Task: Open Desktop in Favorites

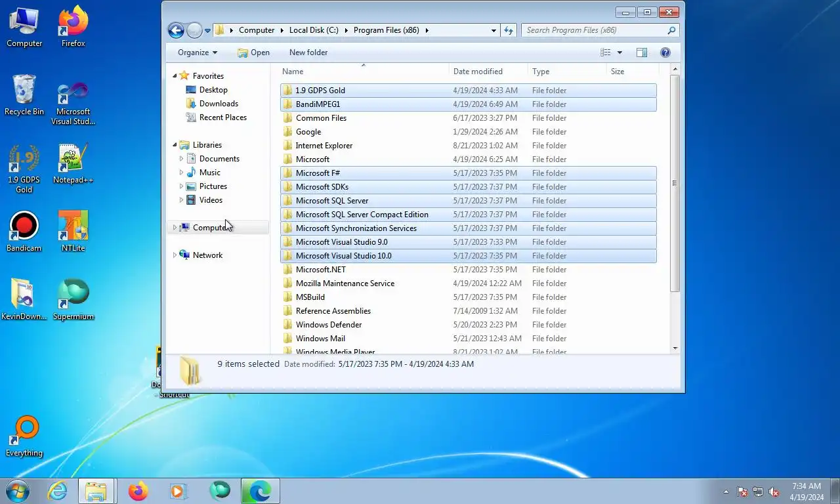Action: tap(213, 90)
